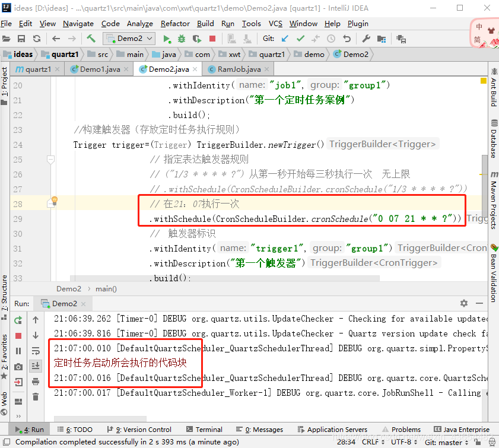Screen dimensions: 499x448
Task: Open the 9: Version Control tool window
Action: [139, 430]
